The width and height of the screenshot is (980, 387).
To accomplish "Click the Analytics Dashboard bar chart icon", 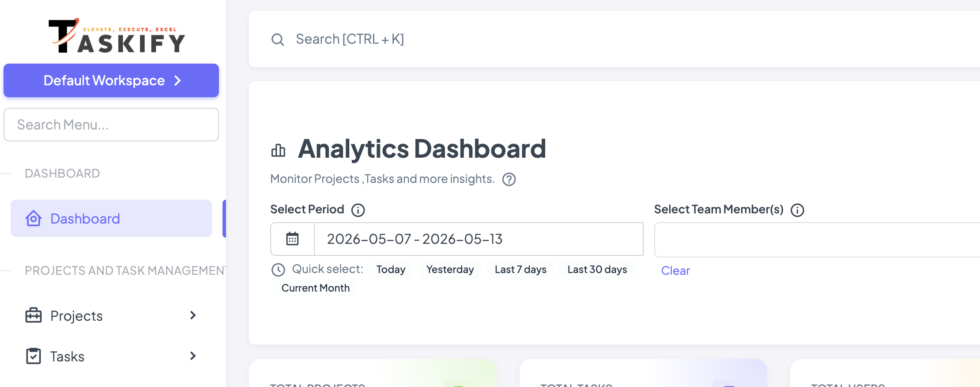I will [279, 151].
